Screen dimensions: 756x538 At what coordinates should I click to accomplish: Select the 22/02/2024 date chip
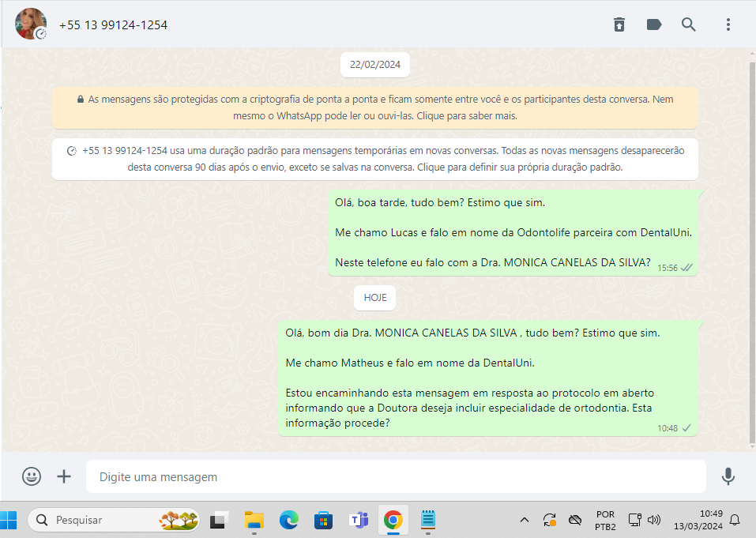(375, 65)
